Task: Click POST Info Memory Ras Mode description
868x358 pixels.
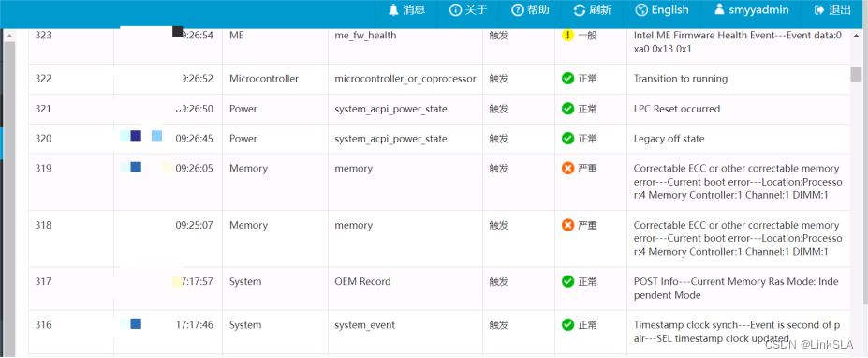Action: [x=736, y=288]
